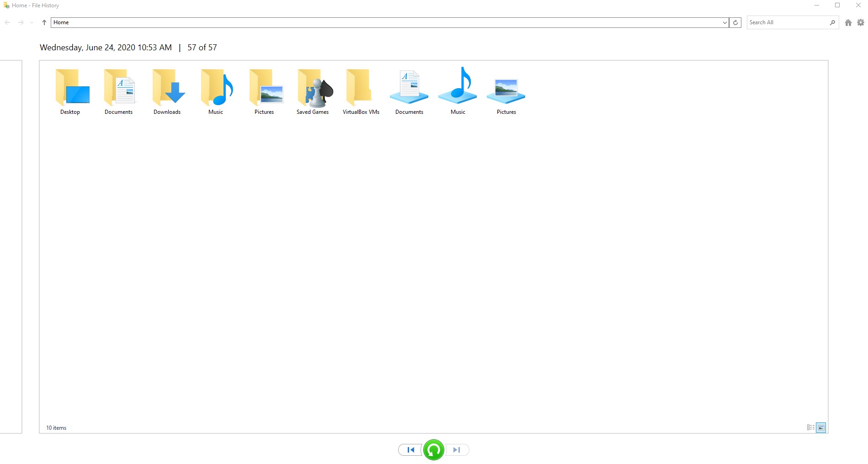Click the File History title bar icon

(6, 5)
